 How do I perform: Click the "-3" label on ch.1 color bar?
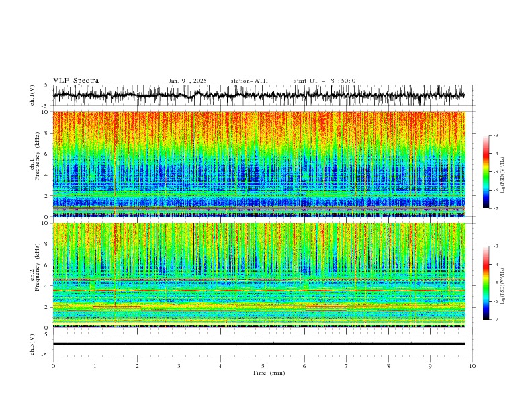[x=496, y=135]
